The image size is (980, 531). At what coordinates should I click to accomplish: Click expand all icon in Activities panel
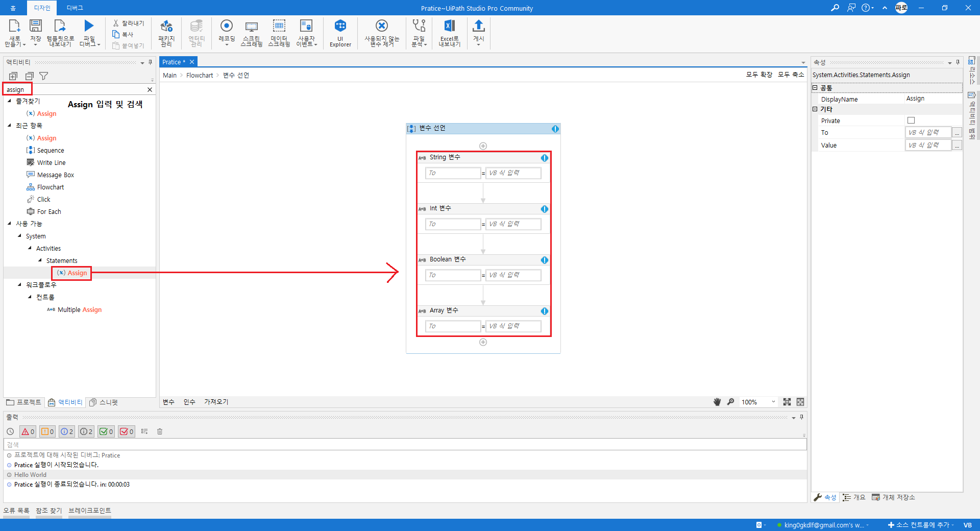coord(13,76)
